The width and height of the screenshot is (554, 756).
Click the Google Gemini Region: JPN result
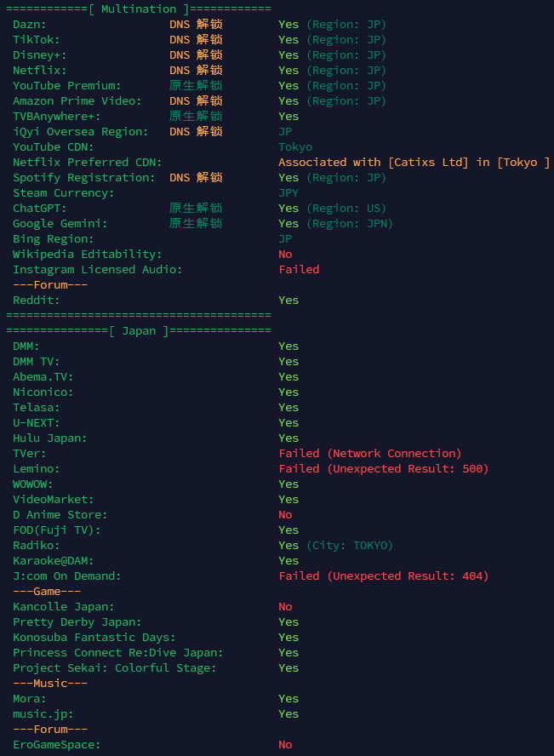(335, 223)
